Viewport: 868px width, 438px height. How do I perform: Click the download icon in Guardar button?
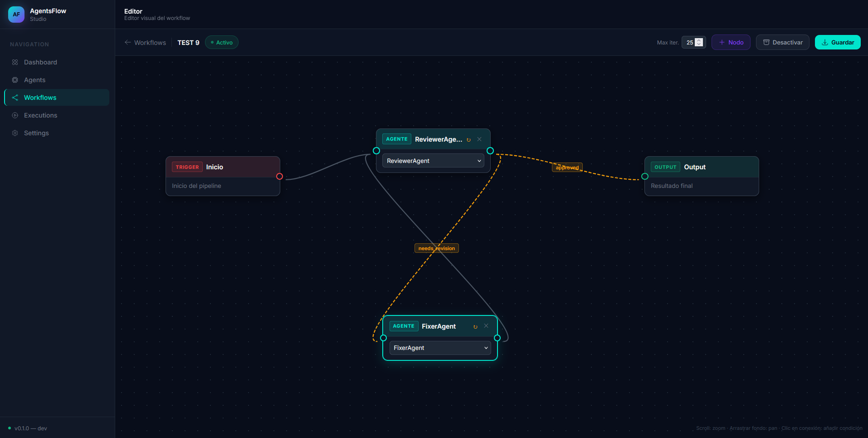click(825, 42)
